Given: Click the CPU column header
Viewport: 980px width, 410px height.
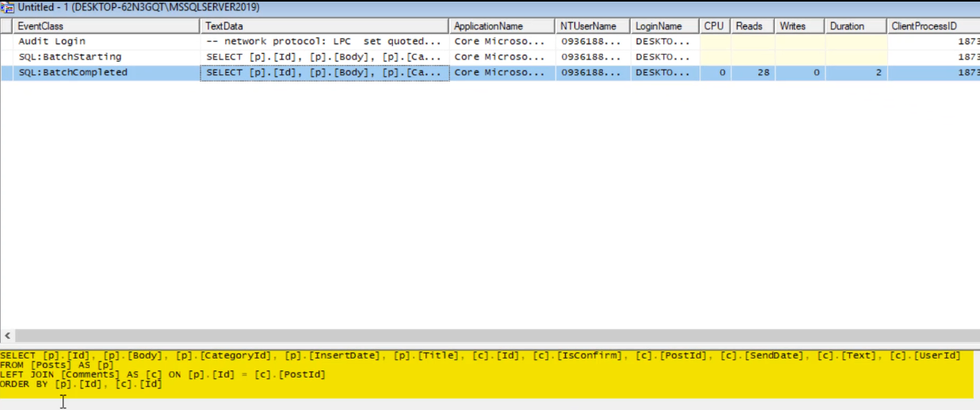Looking at the screenshot, I should pos(715,26).
